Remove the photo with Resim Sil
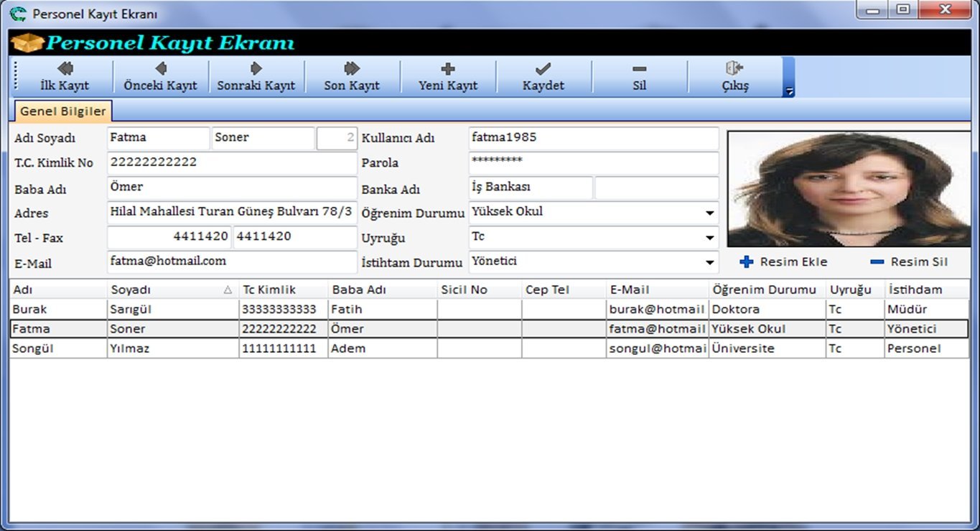 coord(910,262)
